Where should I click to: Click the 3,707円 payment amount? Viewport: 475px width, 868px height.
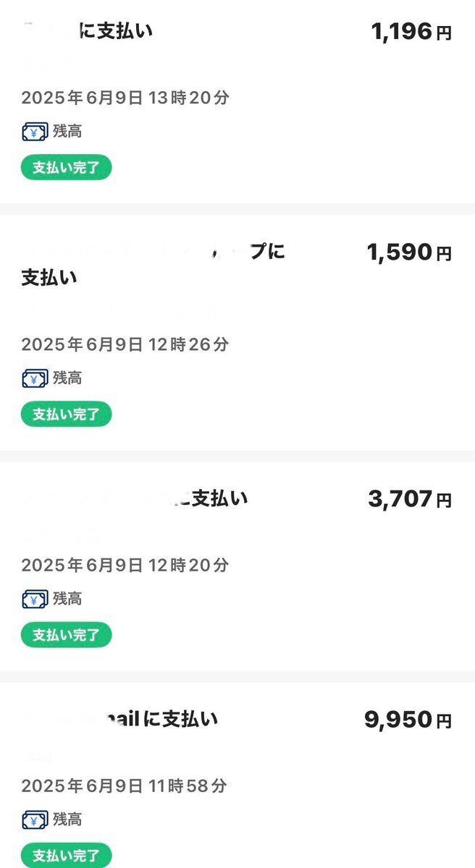click(409, 499)
